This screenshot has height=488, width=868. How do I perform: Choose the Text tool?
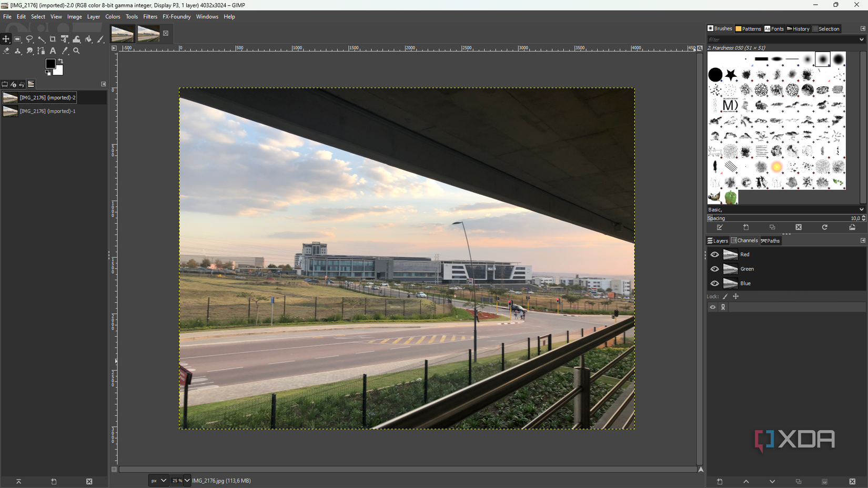tap(53, 50)
